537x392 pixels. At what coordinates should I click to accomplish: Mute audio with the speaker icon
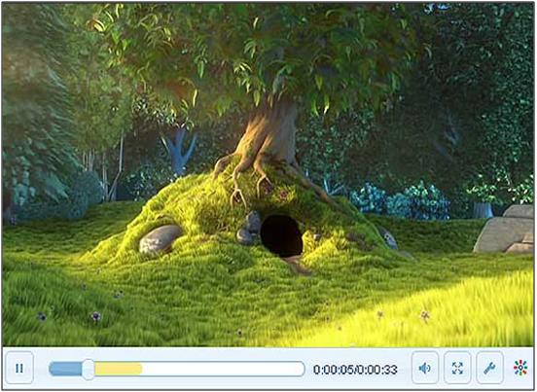(425, 368)
